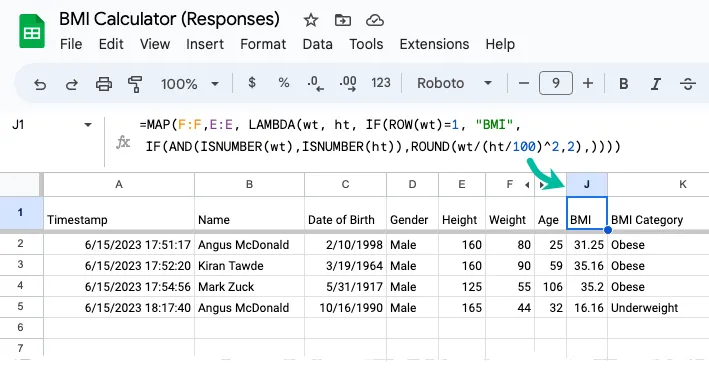Select the Mark Zuck cell
This screenshot has height=375, width=709.
tap(250, 286)
